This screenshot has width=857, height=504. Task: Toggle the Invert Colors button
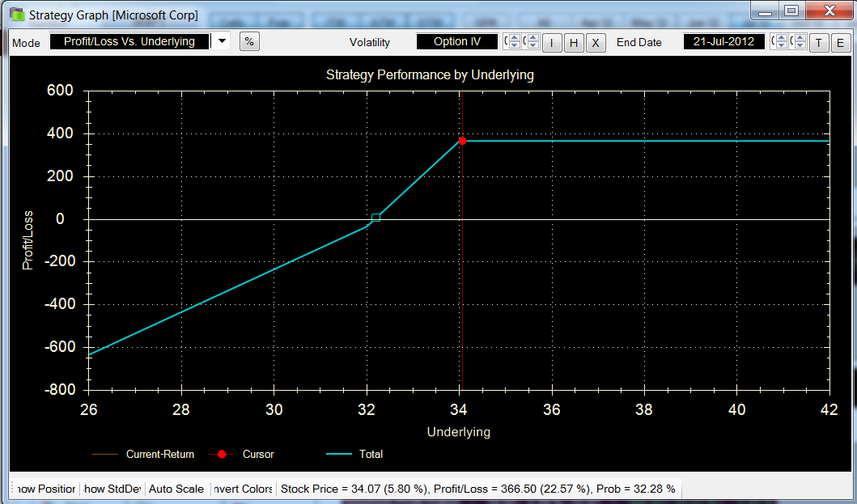click(242, 489)
